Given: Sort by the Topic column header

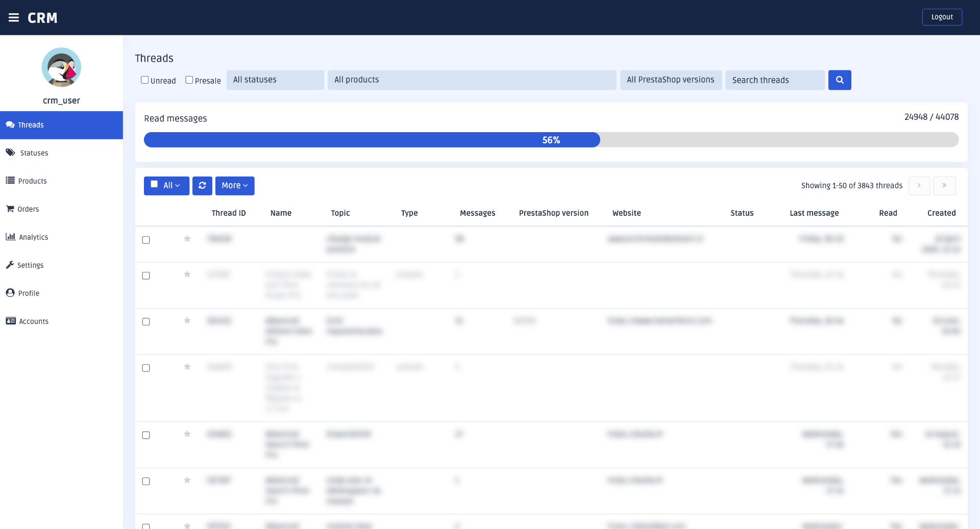Looking at the screenshot, I should (340, 213).
